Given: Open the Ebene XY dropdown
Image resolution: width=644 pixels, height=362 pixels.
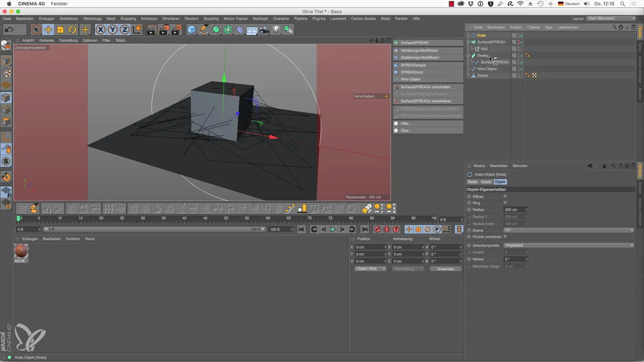Looking at the screenshot, I should (569, 230).
